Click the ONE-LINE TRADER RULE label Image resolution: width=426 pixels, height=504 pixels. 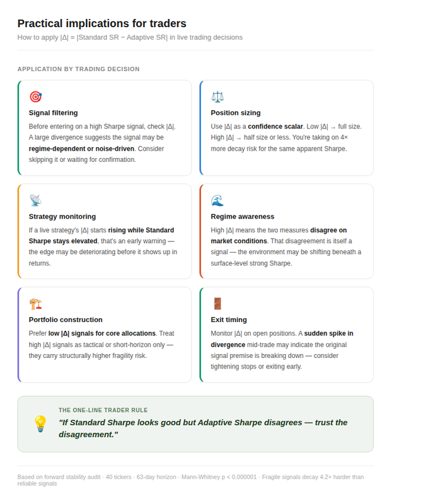click(103, 410)
